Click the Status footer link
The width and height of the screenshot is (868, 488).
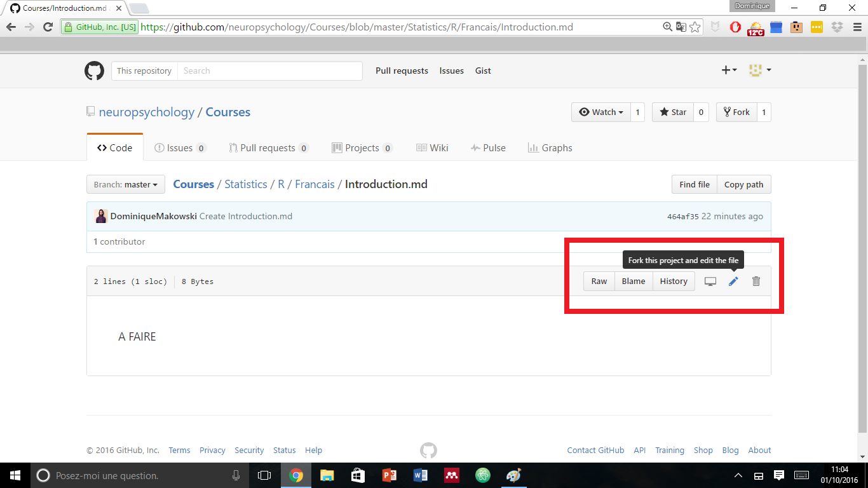pos(285,450)
